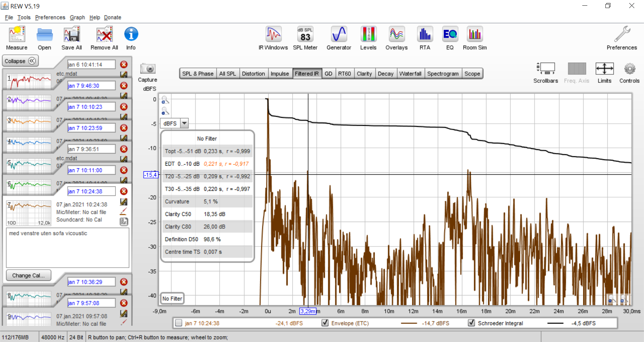Open the RTA analyzer
The image size is (644, 342).
[425, 34]
